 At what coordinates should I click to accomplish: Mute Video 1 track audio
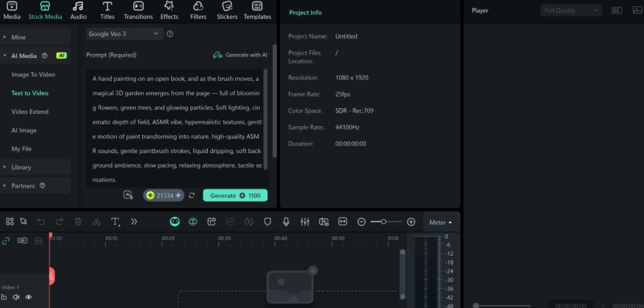(x=16, y=297)
